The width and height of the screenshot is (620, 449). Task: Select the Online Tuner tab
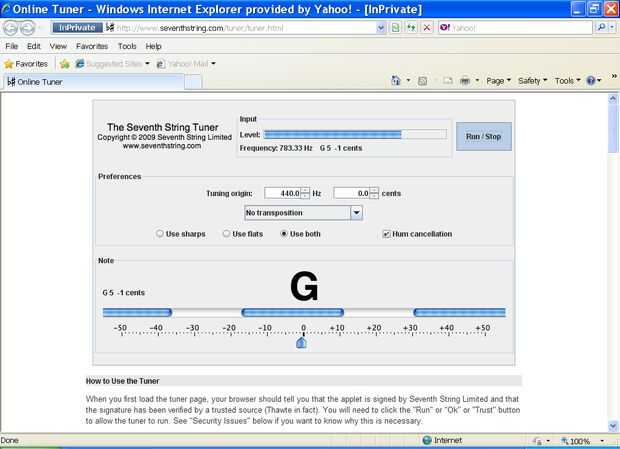(x=94, y=82)
